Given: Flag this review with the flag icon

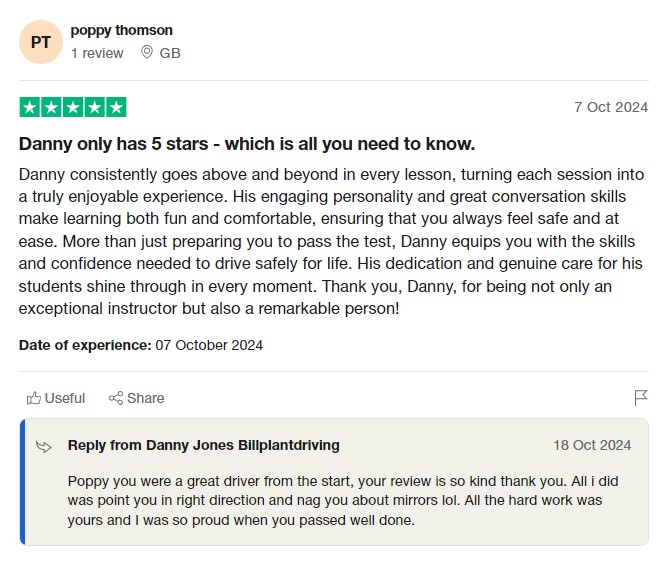Looking at the screenshot, I should coord(641,398).
